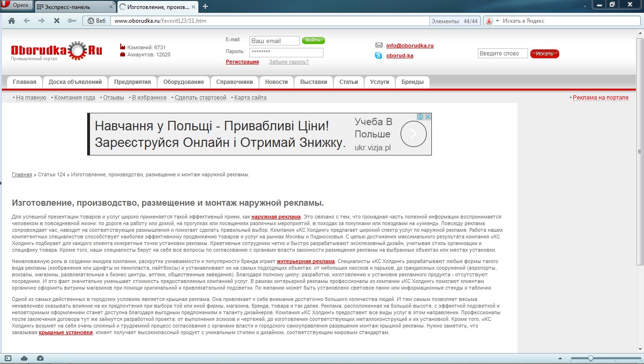The height and width of the screenshot is (364, 644).
Task: Close the 'Изготовление, произв...' tab
Action: click(x=193, y=7)
